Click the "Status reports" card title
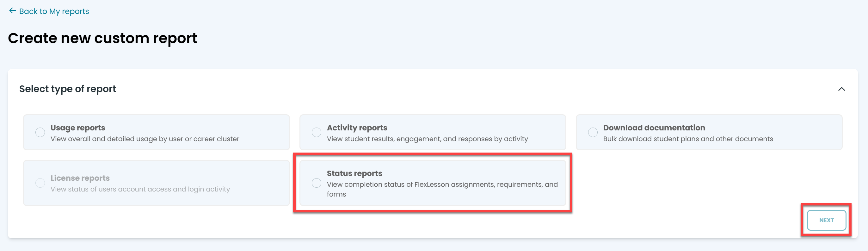The image size is (868, 251). point(354,173)
